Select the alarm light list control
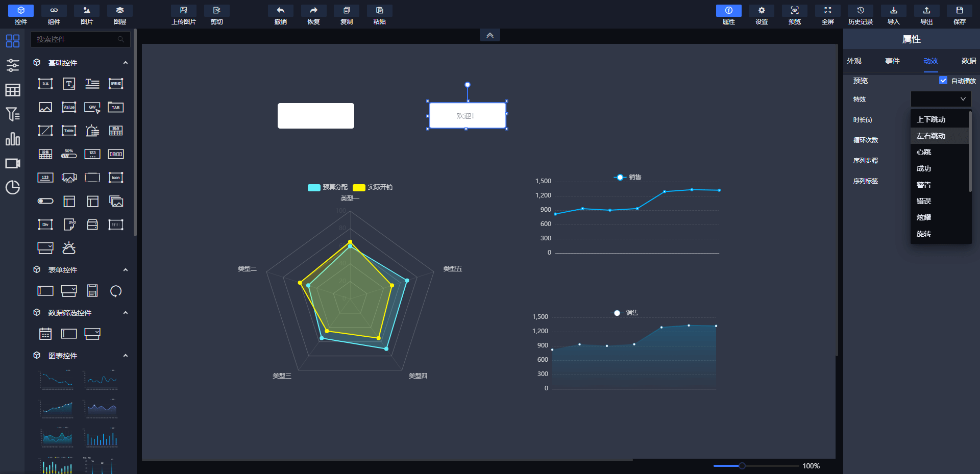 tap(92, 131)
